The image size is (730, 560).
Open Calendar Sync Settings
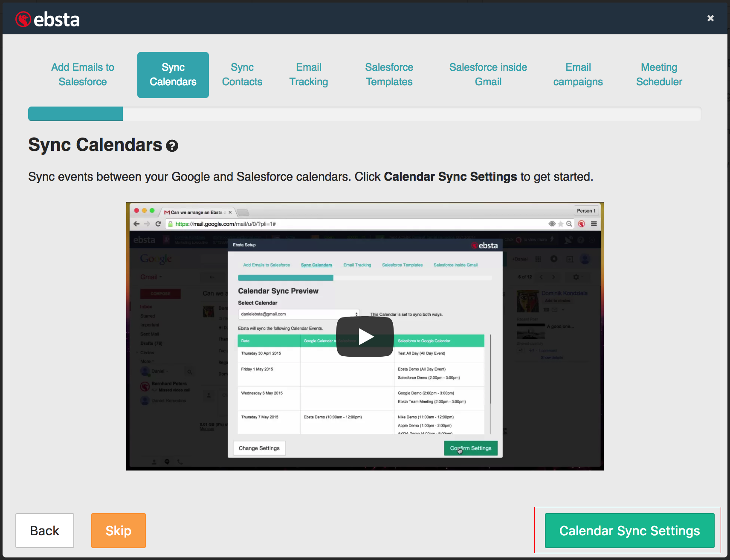pos(629,531)
